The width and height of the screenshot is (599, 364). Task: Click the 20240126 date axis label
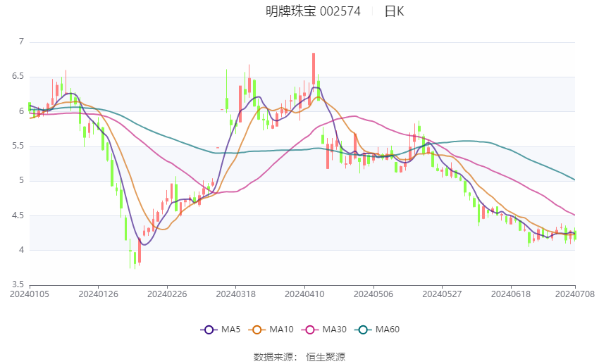point(98,294)
